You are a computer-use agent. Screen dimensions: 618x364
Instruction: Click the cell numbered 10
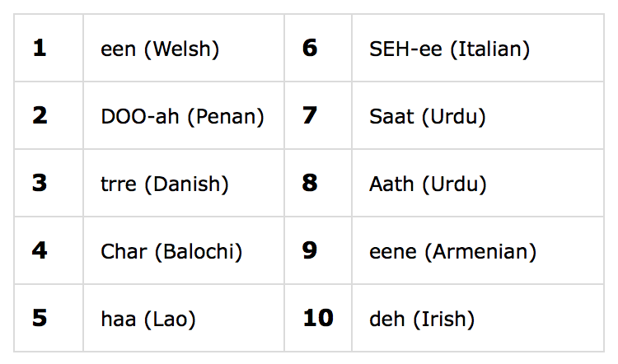coord(317,318)
